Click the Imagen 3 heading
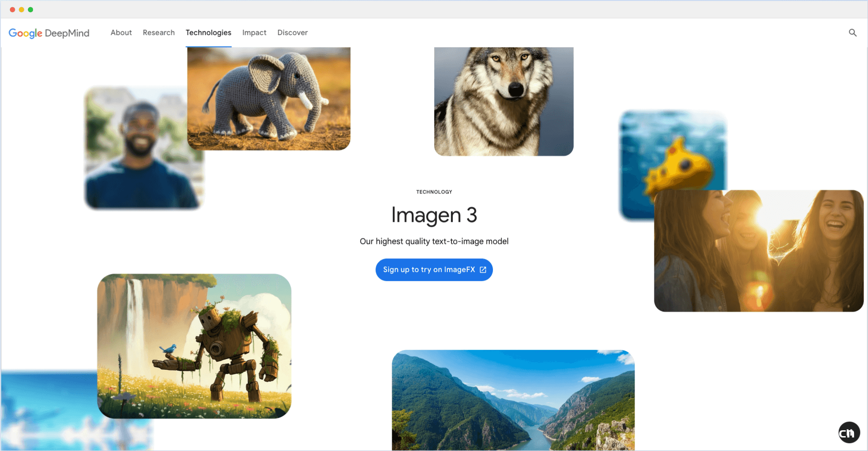This screenshot has height=451, width=868. pos(434,215)
